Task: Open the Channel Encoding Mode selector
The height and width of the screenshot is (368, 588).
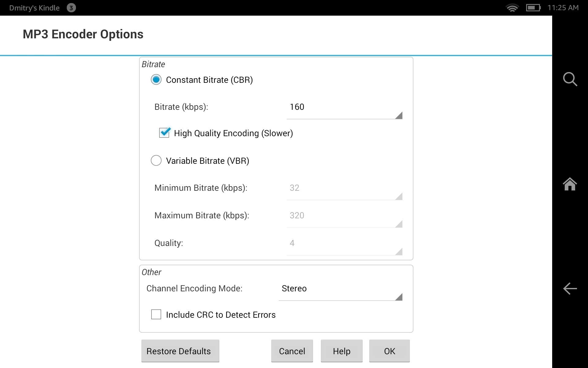Action: 340,291
